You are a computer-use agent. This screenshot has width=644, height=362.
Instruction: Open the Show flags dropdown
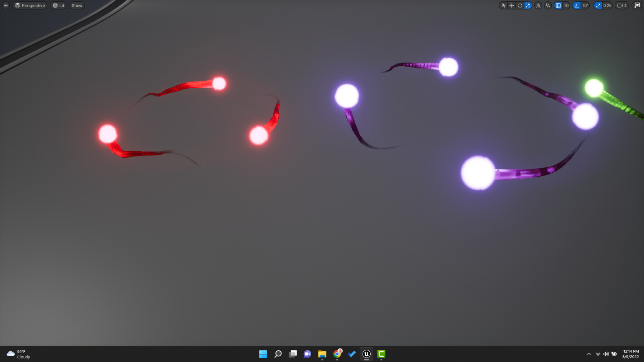click(x=77, y=5)
